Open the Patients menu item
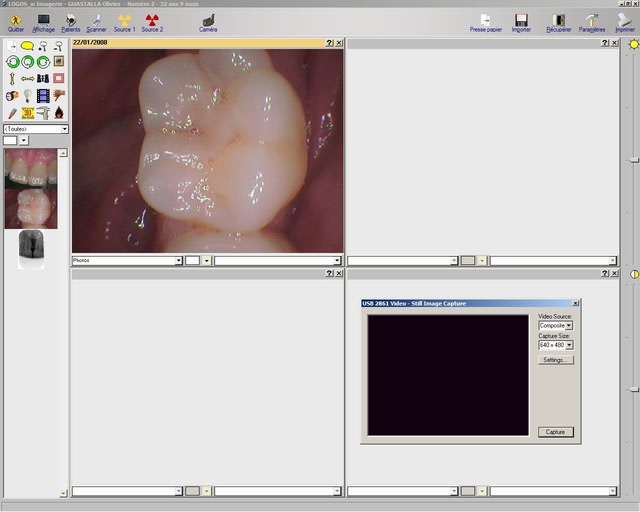 coord(70,20)
